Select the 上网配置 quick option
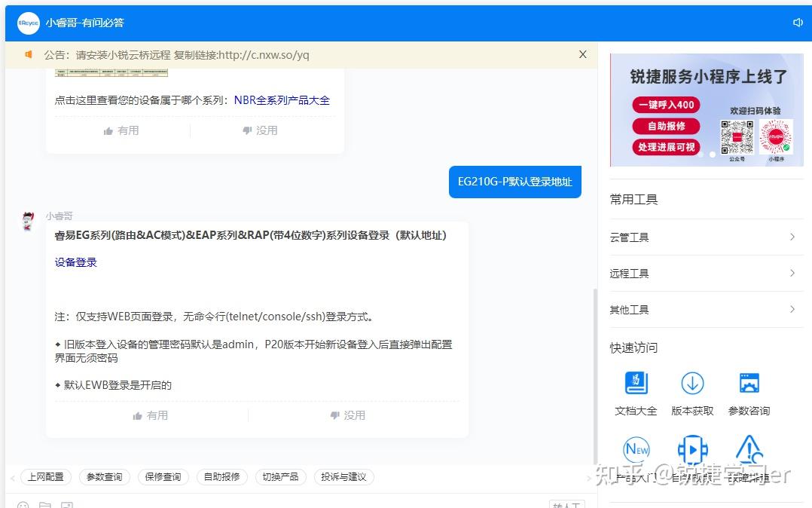Screen dimensions: 812x508 tap(45, 477)
